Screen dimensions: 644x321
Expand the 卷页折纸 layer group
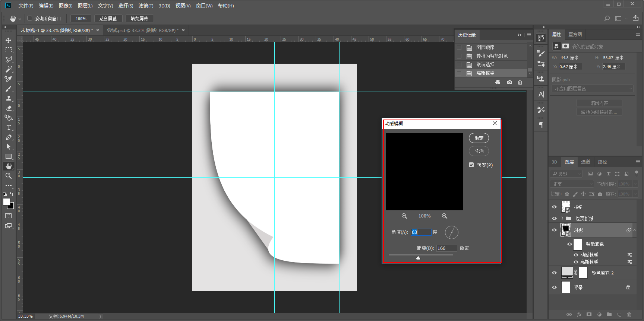(562, 219)
